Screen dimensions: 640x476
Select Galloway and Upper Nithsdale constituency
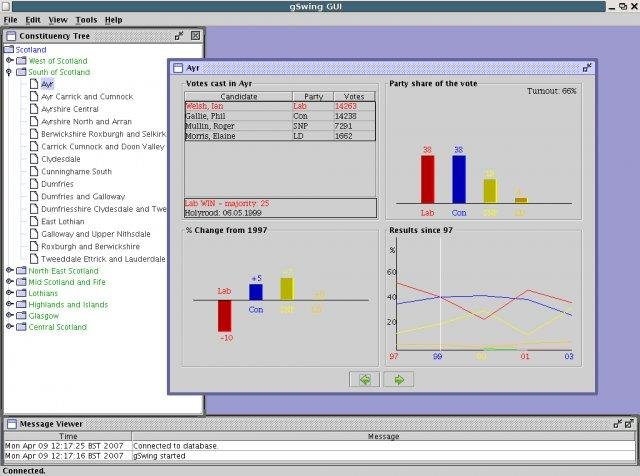click(96, 234)
